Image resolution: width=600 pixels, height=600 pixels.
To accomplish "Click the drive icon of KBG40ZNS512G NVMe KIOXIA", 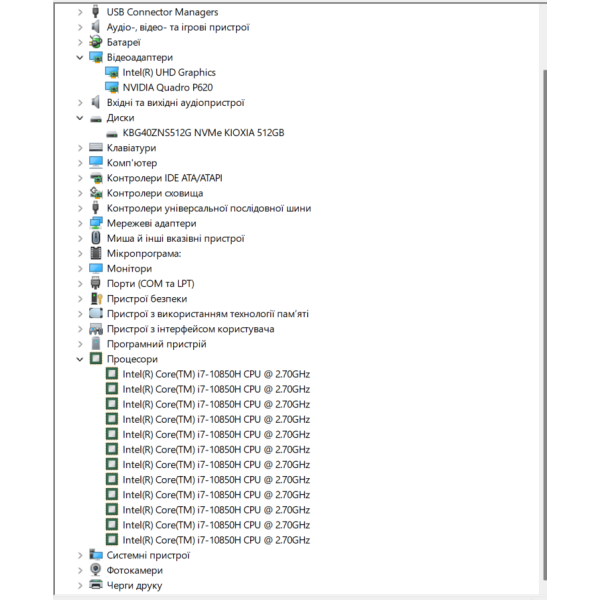I will (x=112, y=134).
